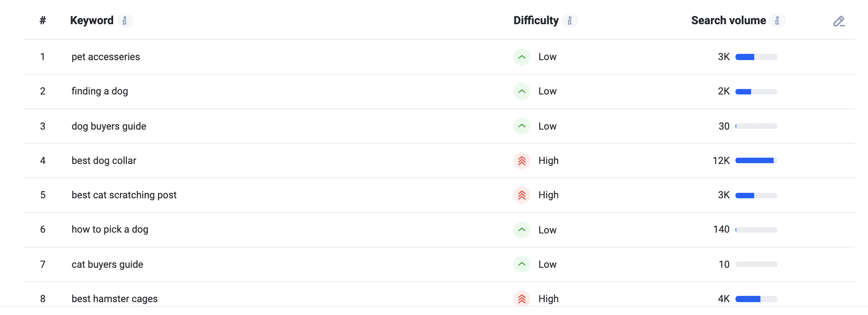Screen dimensions: 868x315
Task: Click the Keyword column info icon
Action: pos(125,21)
